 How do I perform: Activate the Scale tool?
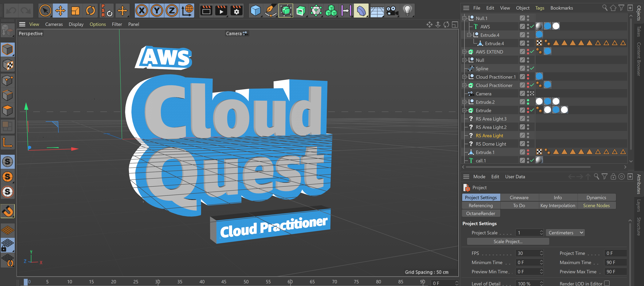75,11
